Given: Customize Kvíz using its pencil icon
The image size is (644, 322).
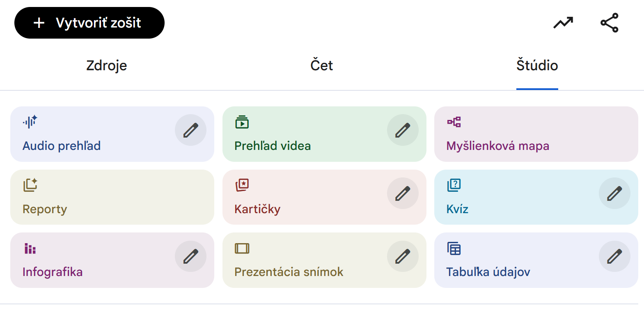Looking at the screenshot, I should point(614,193).
